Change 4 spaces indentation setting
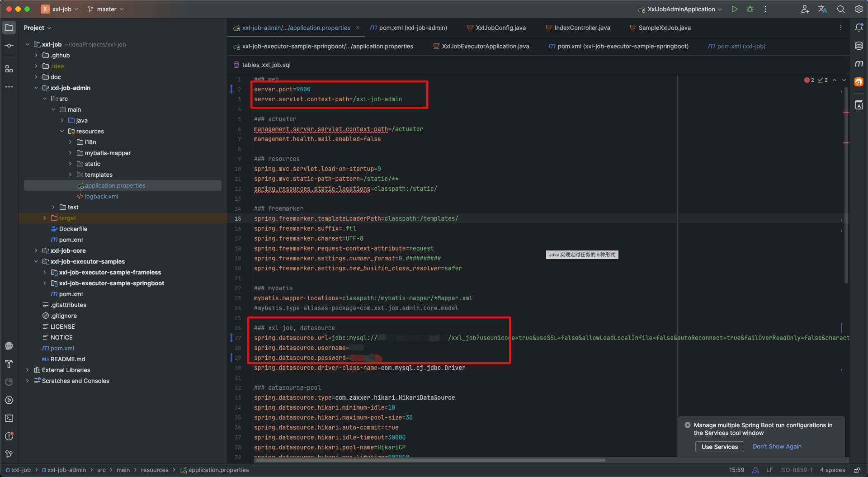This screenshot has width=868, height=477. click(832, 470)
